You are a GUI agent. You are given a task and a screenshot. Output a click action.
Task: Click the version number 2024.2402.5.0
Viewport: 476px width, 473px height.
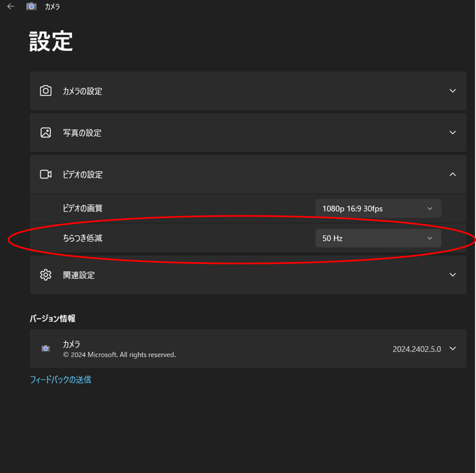coord(416,349)
